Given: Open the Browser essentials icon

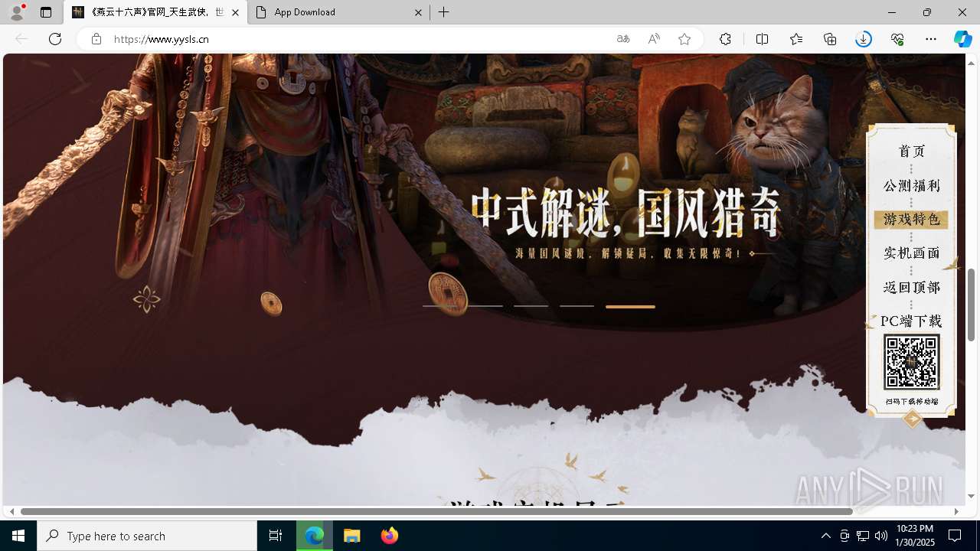Looking at the screenshot, I should click(x=897, y=39).
